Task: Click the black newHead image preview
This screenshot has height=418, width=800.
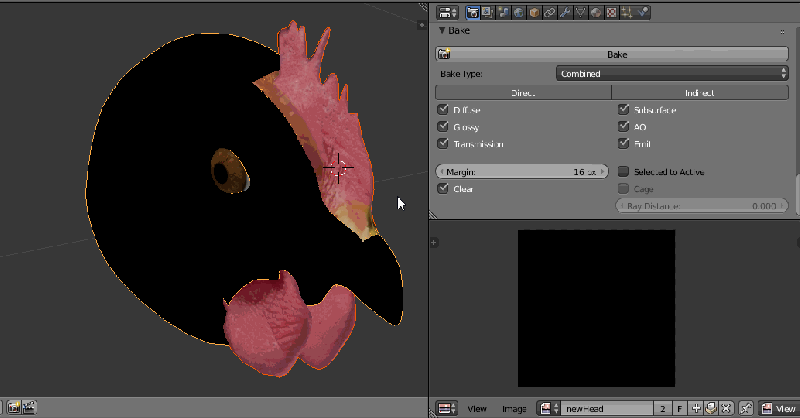Action: pyautogui.click(x=596, y=308)
